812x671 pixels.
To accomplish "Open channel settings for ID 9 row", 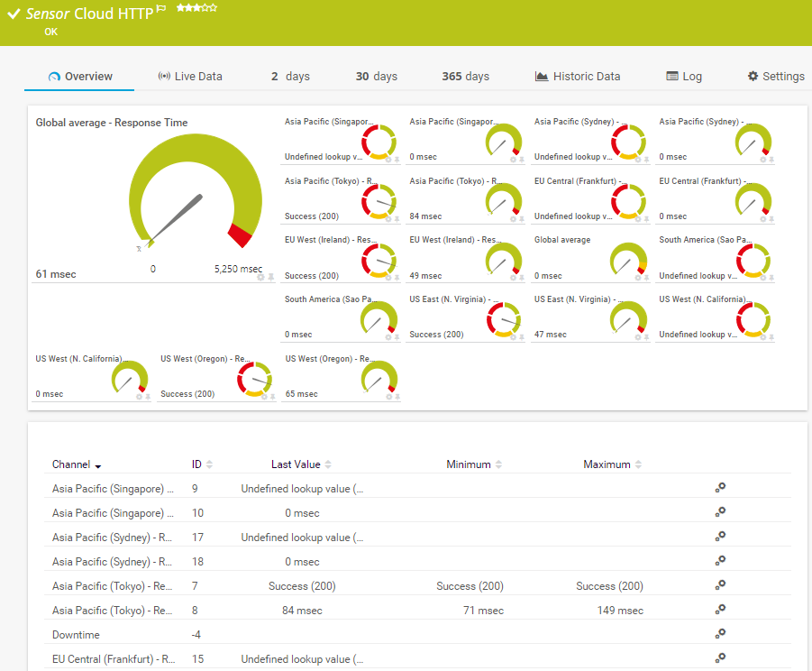I will point(720,488).
